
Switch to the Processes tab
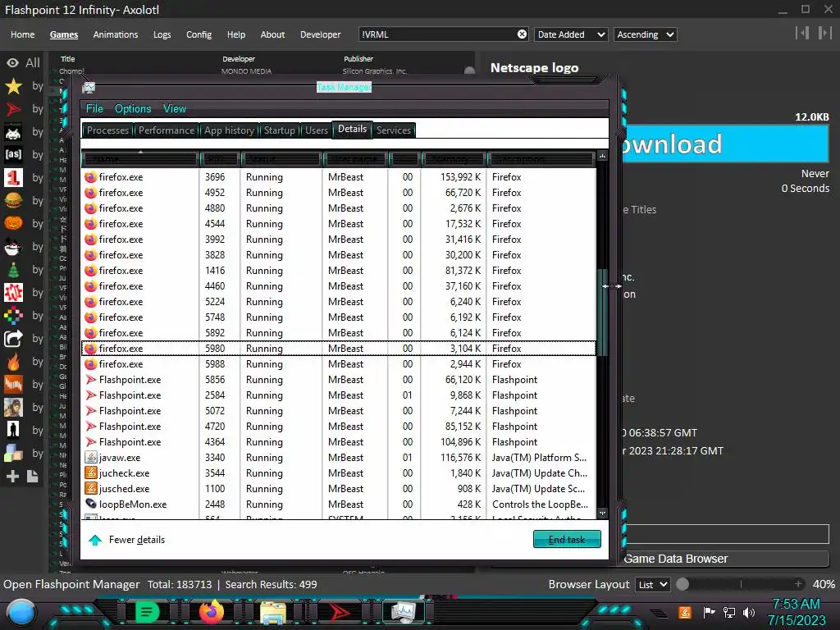107,130
